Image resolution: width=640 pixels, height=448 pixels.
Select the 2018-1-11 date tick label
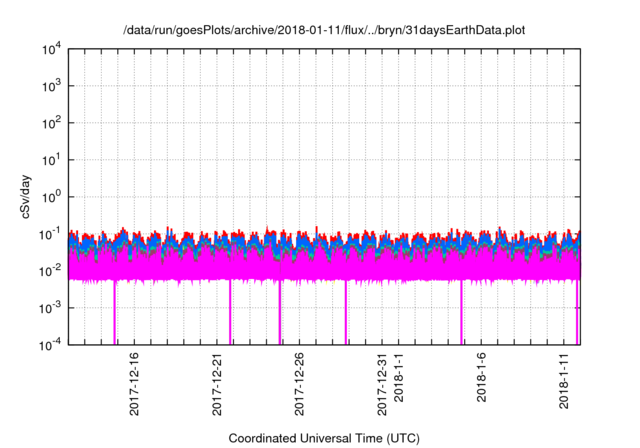click(x=564, y=381)
